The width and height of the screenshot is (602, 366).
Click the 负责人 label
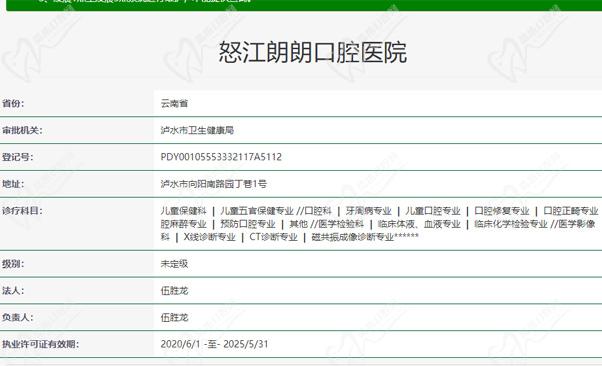coord(17,318)
